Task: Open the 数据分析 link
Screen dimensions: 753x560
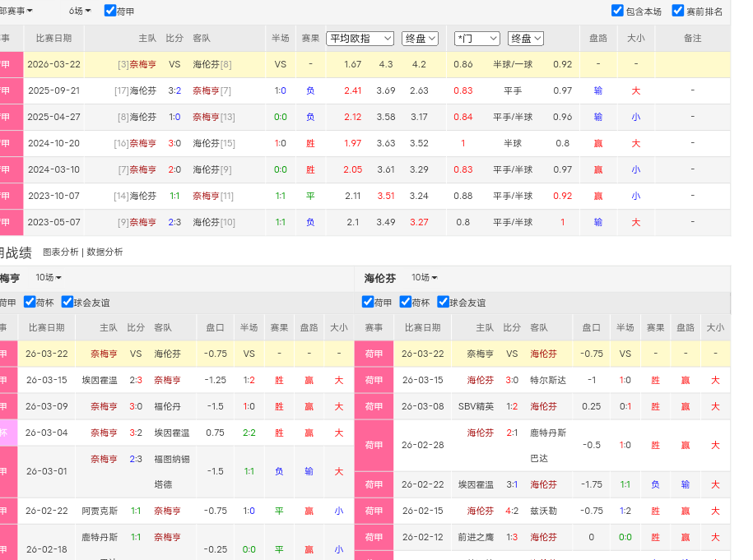Action: coord(105,252)
